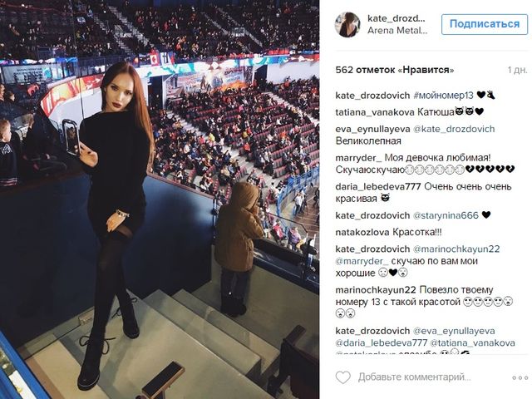
Task: Open eva_eynullayeva commenter profile
Action: (372, 130)
